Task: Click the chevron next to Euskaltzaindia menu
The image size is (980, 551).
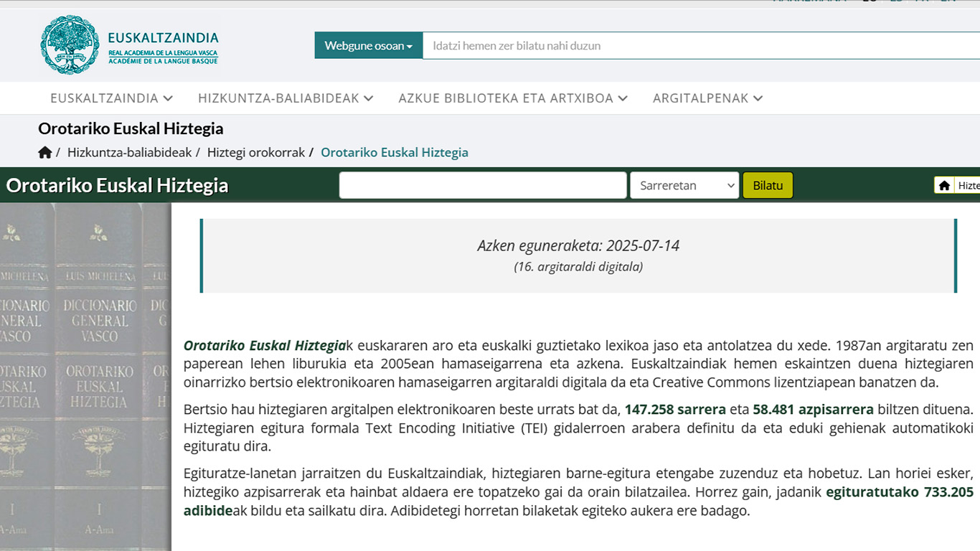Action: tap(168, 98)
